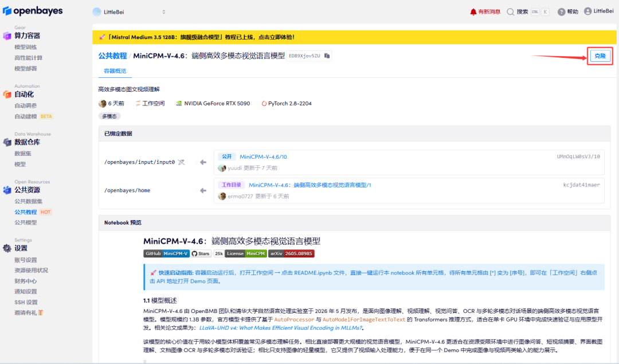The image size is (619, 364).
Task: Click the kcjdat41maer identifier text
Action: tap(582, 185)
